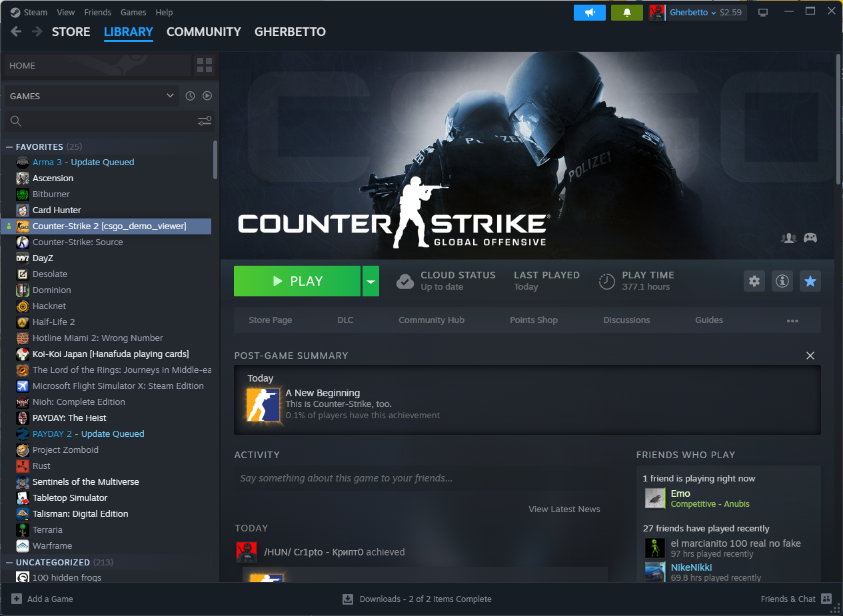Open the Points Shop link
The image size is (843, 616).
(x=534, y=320)
